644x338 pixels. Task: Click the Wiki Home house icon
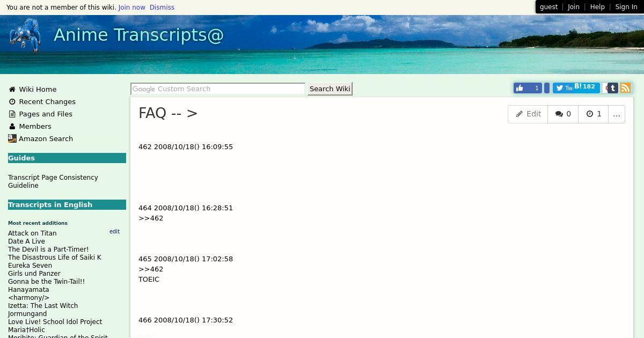coord(12,90)
